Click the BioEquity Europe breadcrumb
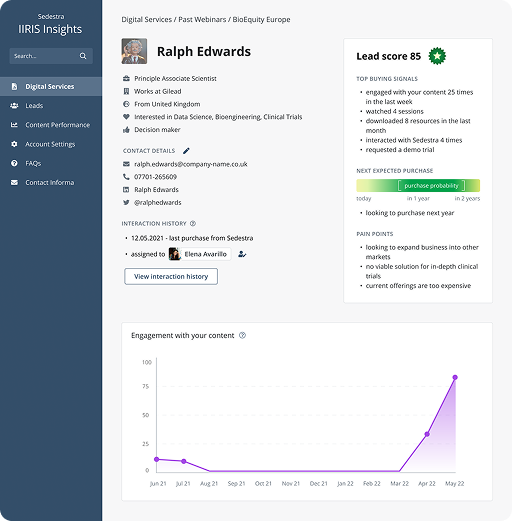 [261, 20]
